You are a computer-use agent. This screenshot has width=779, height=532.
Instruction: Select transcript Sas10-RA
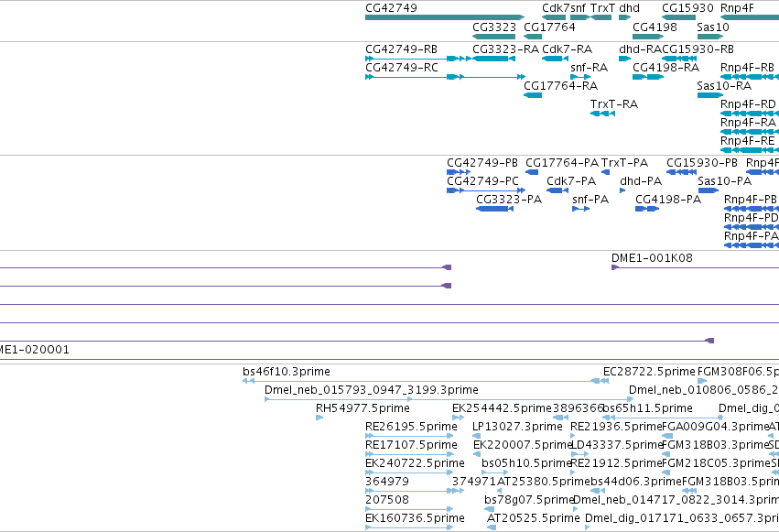[x=724, y=86]
